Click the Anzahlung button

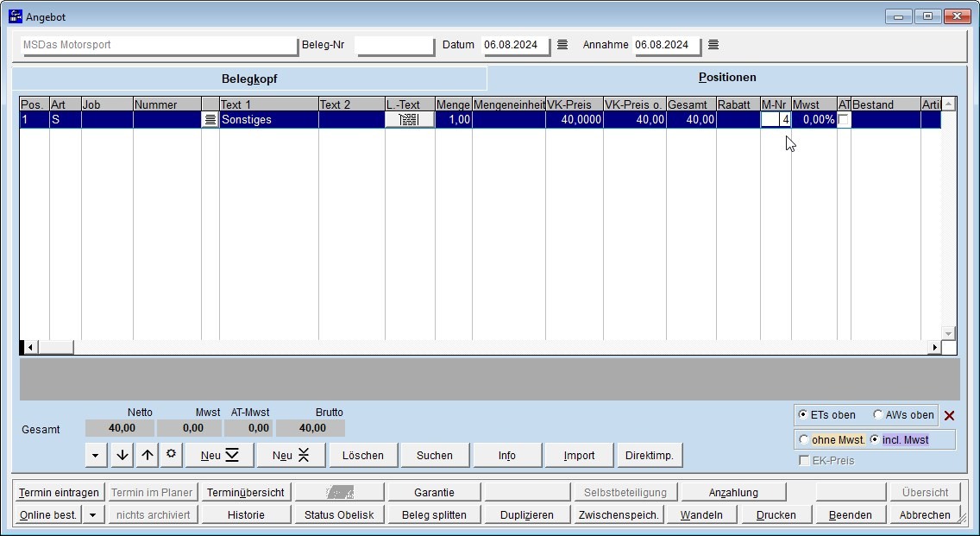point(733,493)
